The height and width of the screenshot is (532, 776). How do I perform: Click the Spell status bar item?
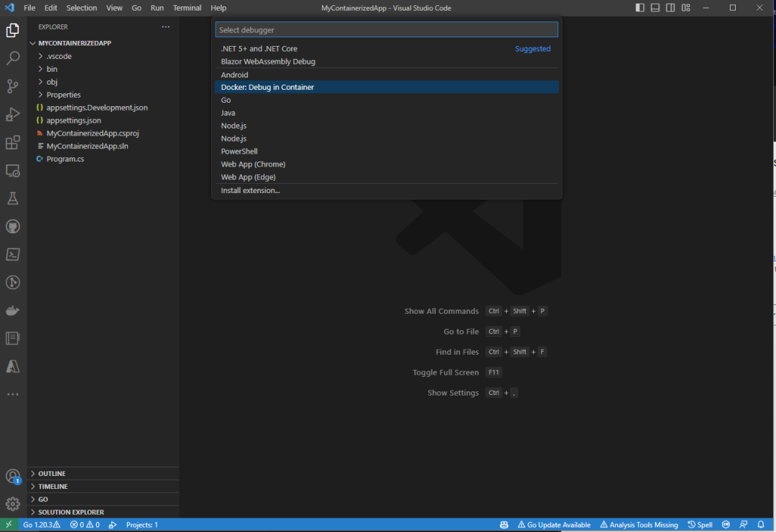pyautogui.click(x=700, y=525)
